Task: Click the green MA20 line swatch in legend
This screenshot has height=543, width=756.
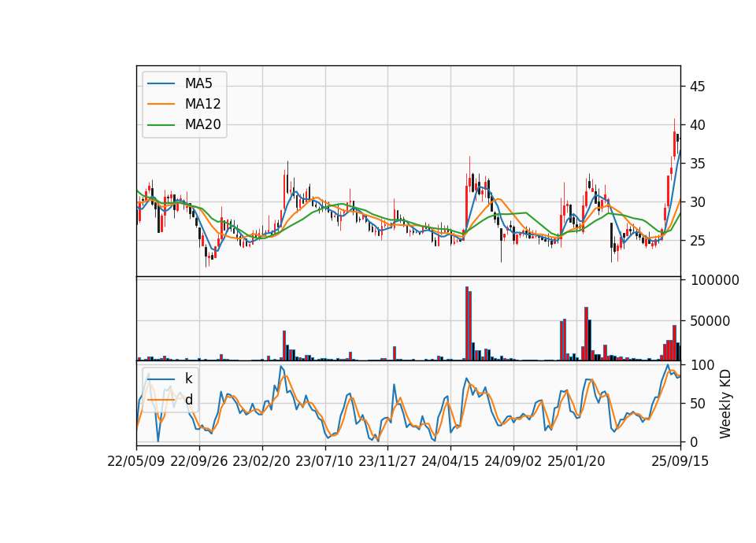Action: click(x=161, y=125)
